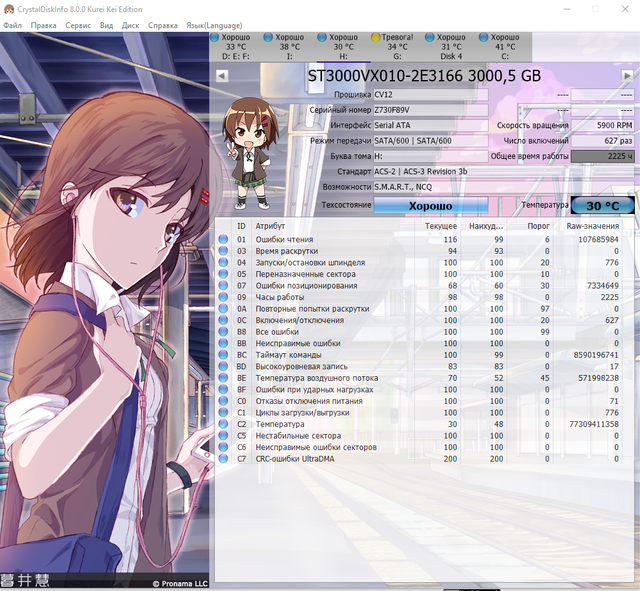The width and height of the screenshot is (640, 591).
Task: Click the total hours 2225 ч value
Action: 602,156
